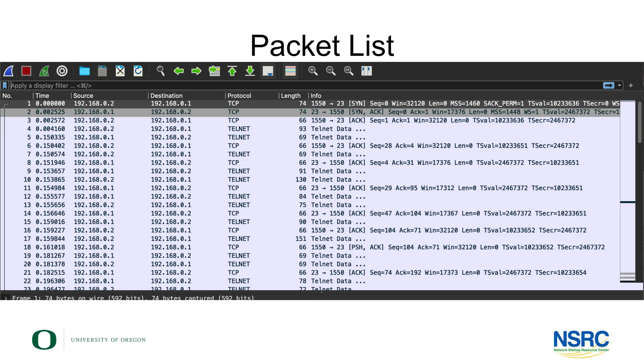Select packet 5 at time 0.150335
This screenshot has width=644, height=362.
click(310, 138)
